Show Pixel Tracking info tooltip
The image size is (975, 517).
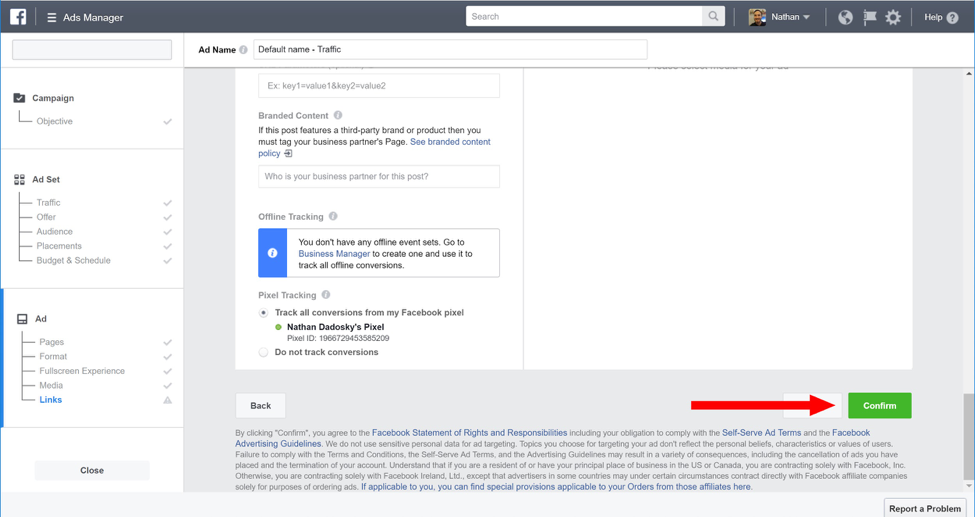click(325, 295)
